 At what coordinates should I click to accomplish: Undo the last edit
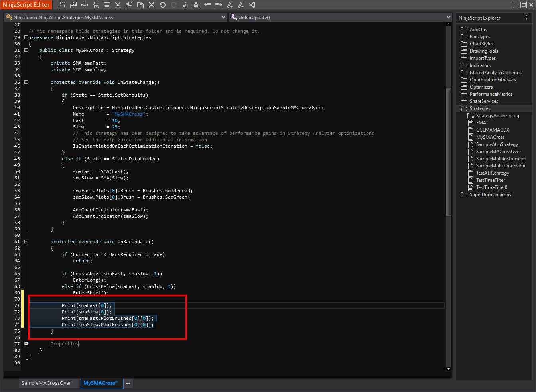coord(162,5)
